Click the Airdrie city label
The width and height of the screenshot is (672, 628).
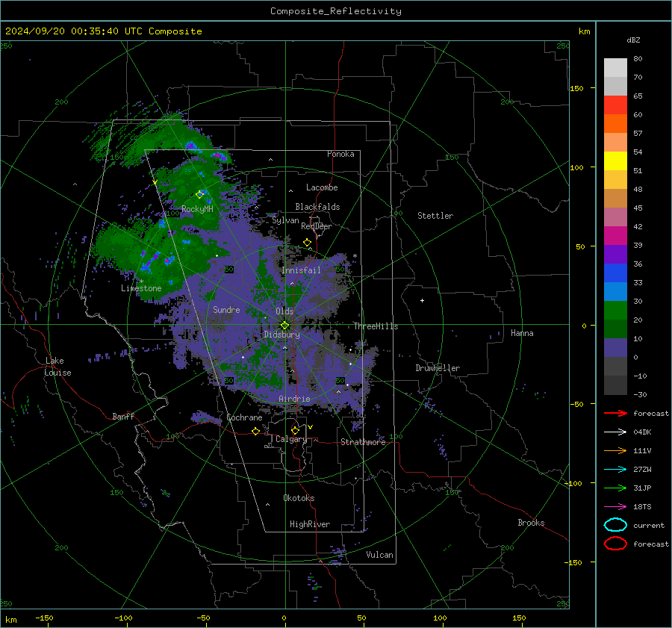[294, 399]
